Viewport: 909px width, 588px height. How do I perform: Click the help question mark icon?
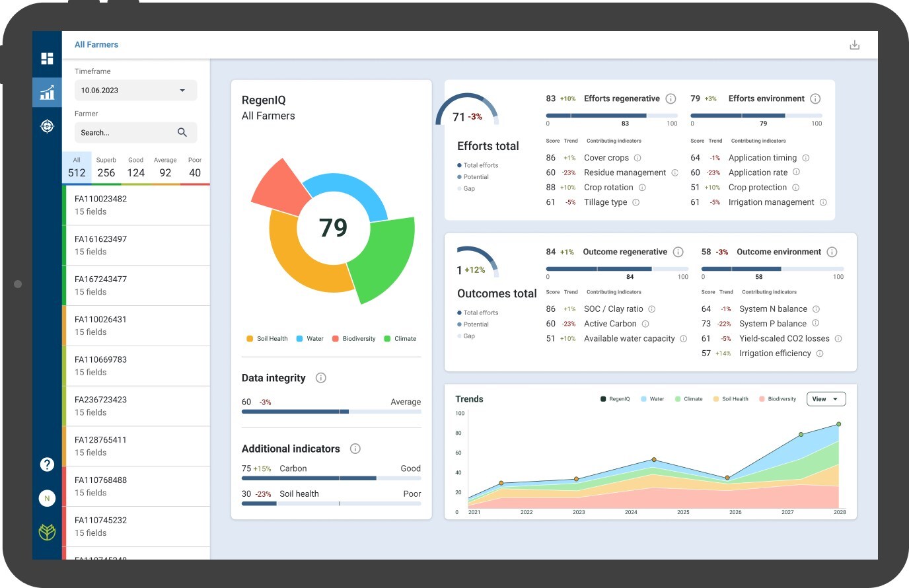[47, 464]
